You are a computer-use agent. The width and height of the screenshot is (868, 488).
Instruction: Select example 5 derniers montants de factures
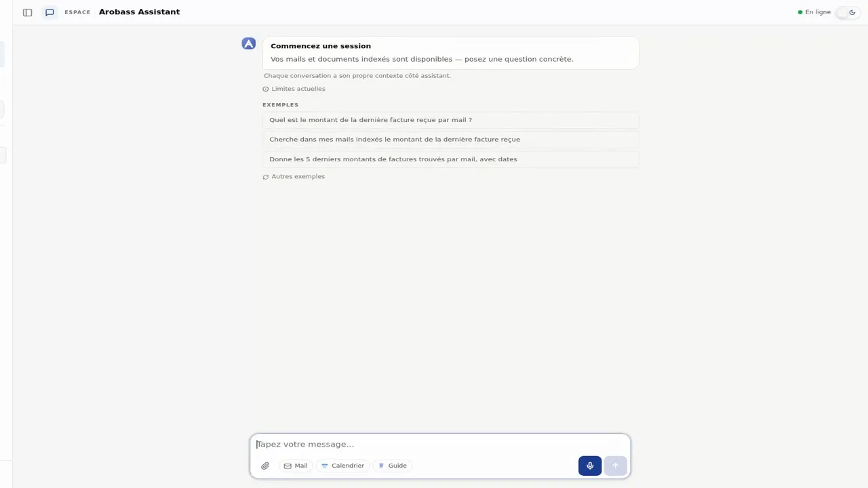click(450, 159)
